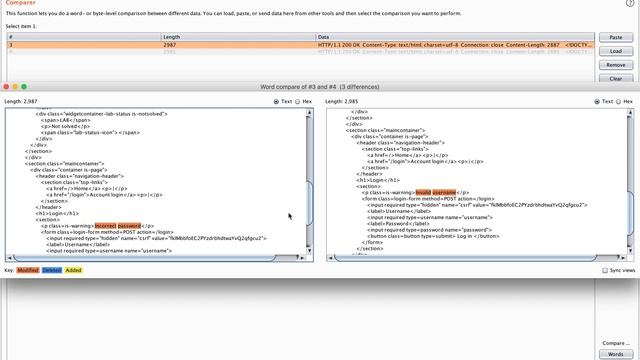Click right pane scroll up arrow

click(630, 112)
